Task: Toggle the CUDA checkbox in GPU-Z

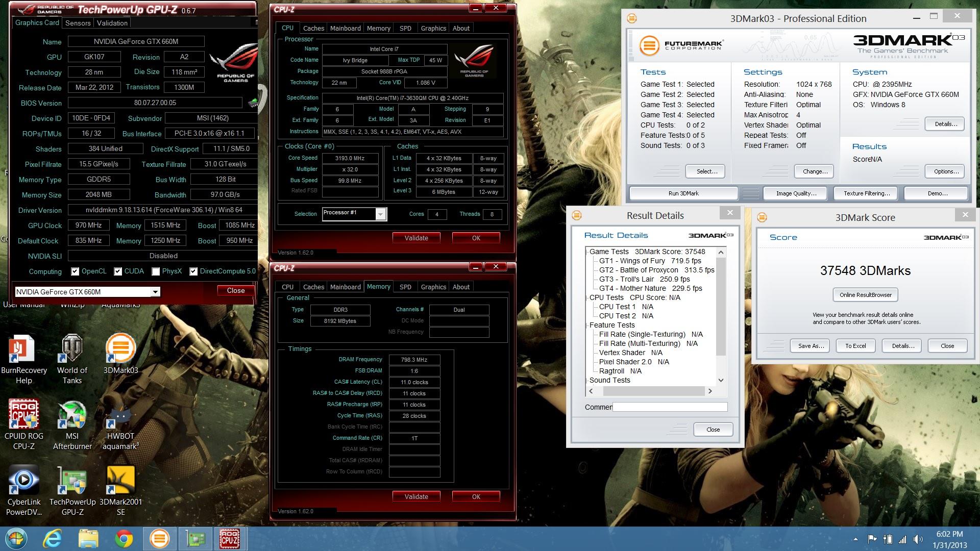Action: tap(118, 271)
